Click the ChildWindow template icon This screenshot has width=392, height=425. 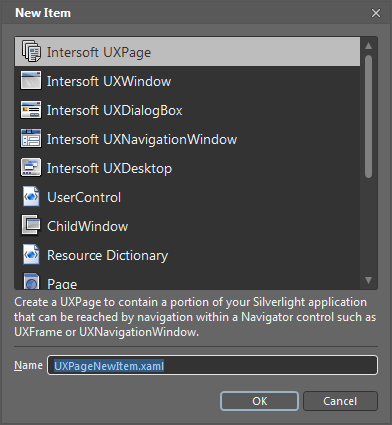(31, 225)
